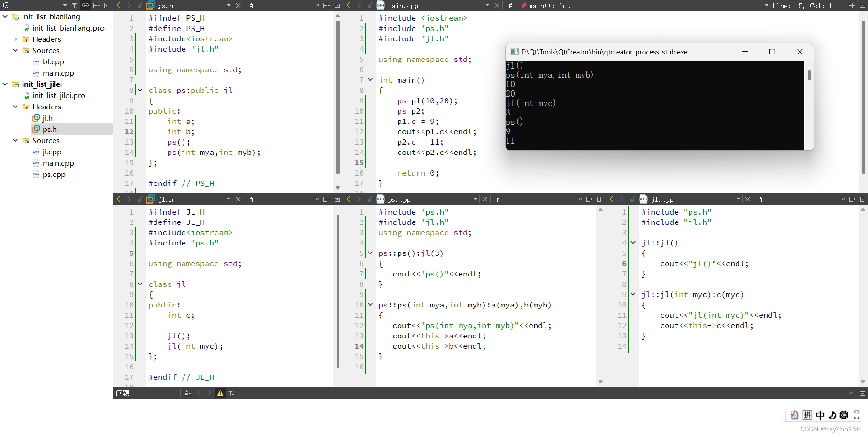Split the jl.cpp editor pane

click(x=853, y=199)
